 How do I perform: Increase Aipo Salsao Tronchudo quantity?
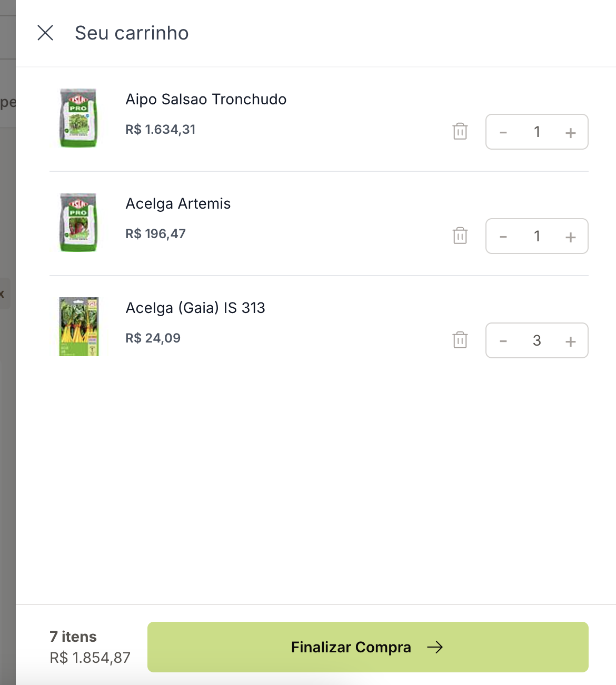tap(570, 132)
